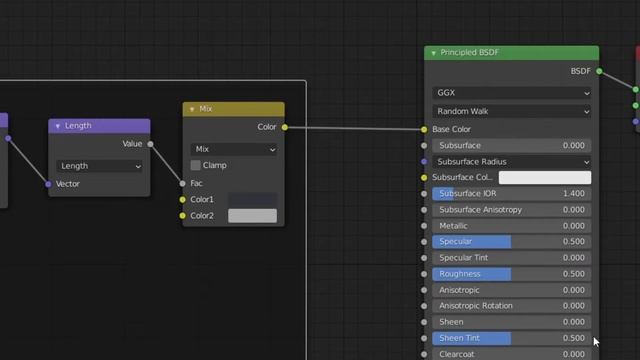This screenshot has height=360, width=640.
Task: Open the Mix blend type dropdown
Action: (x=233, y=149)
